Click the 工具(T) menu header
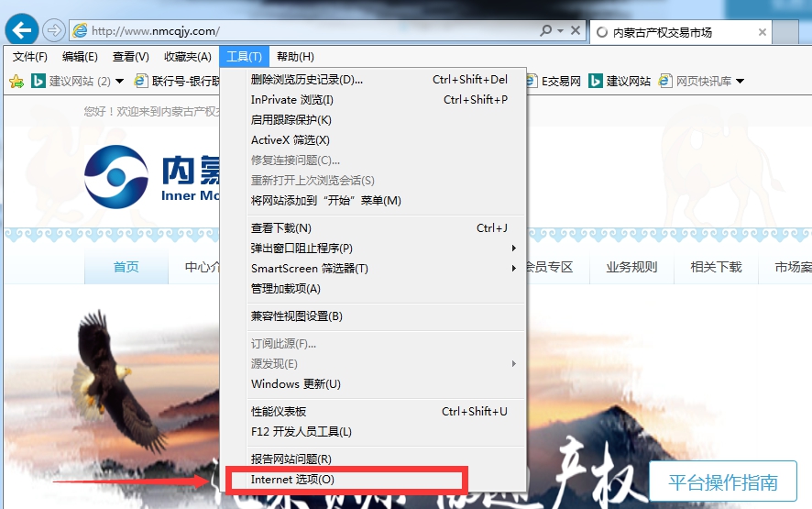Image resolution: width=812 pixels, height=509 pixels. coord(244,57)
